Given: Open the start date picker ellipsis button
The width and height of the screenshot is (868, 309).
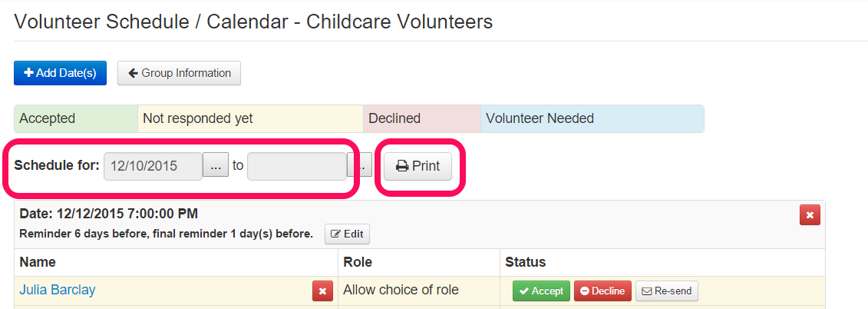Looking at the screenshot, I should click(216, 165).
